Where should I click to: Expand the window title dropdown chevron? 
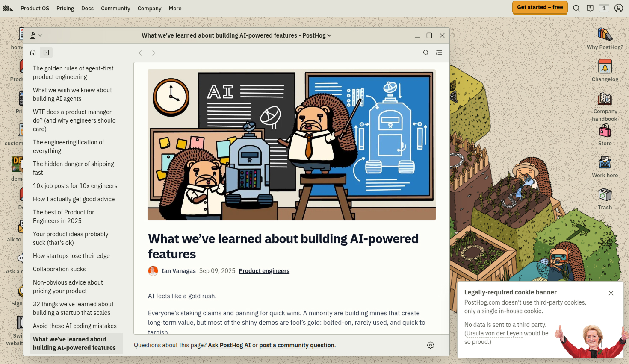(329, 35)
